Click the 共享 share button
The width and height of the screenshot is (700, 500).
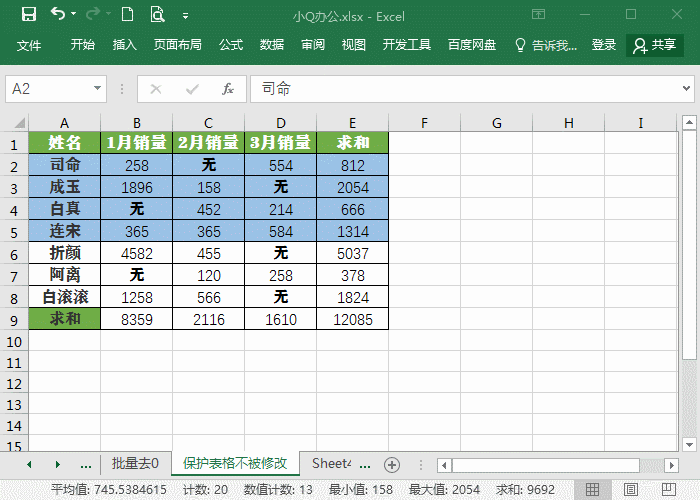pyautogui.click(x=655, y=45)
